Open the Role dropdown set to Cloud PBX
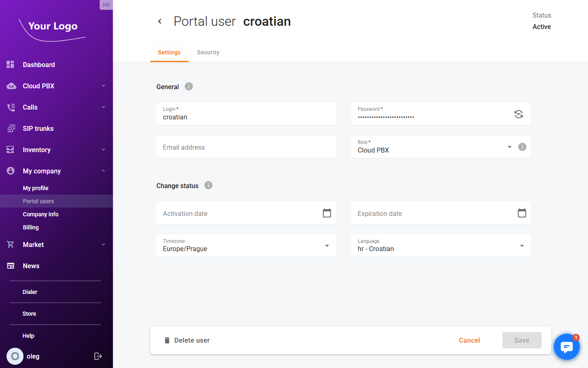588x368 pixels. 509,147
